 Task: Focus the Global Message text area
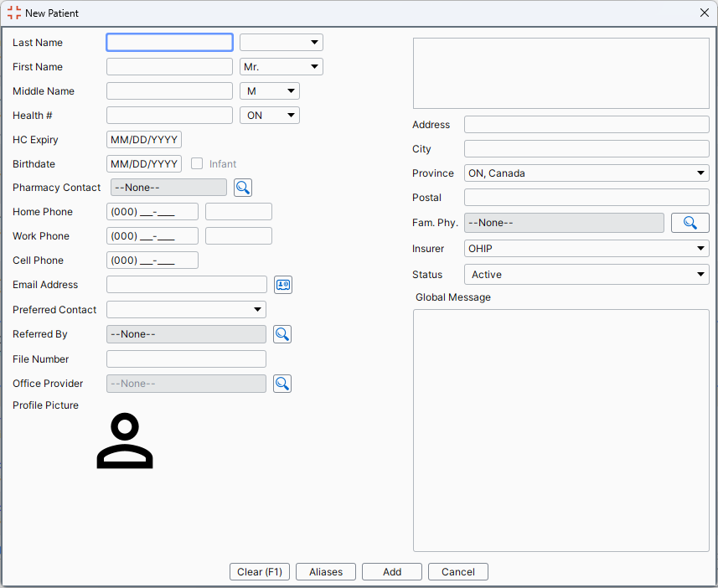560,430
